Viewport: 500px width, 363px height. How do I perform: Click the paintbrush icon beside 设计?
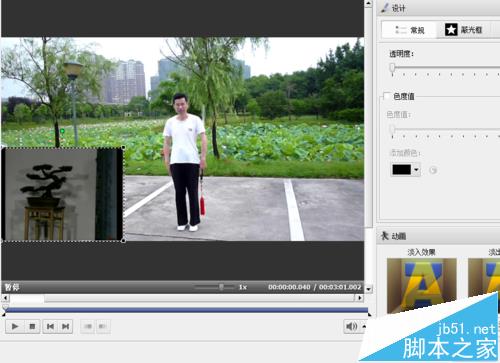pyautogui.click(x=385, y=8)
